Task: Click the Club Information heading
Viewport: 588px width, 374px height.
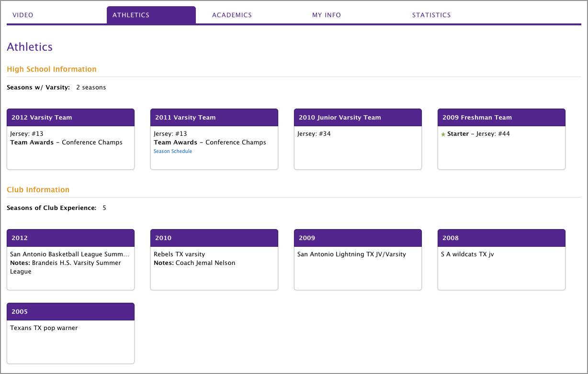Action: coord(38,190)
